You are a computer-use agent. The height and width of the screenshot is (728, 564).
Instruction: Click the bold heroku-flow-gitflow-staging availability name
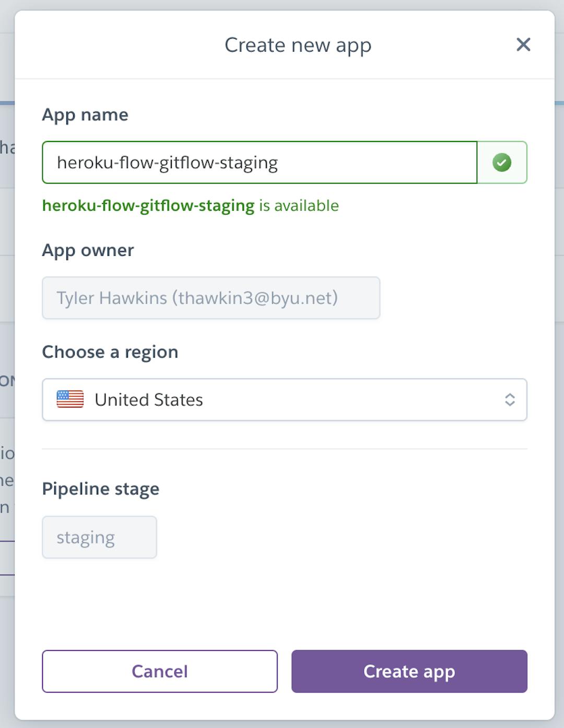tap(148, 206)
